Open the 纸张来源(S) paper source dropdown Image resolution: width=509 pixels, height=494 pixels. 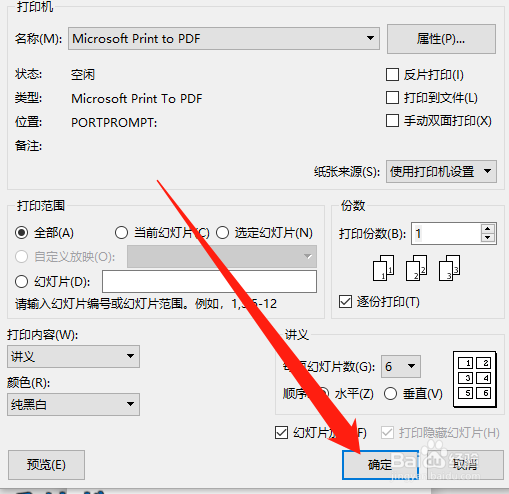(x=441, y=172)
